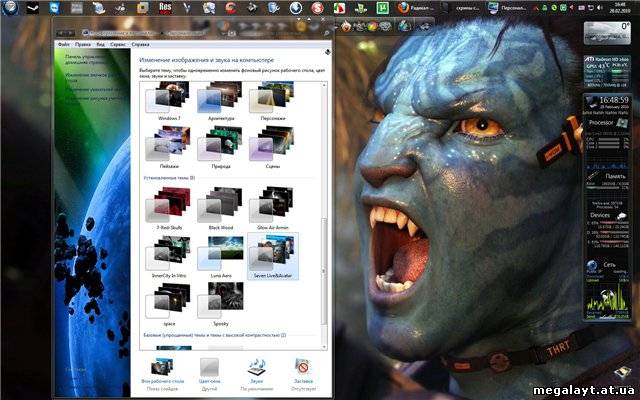The width and height of the screenshot is (640, 400).
Task: Open Звуки sound scheme settings
Action: pos(257,374)
